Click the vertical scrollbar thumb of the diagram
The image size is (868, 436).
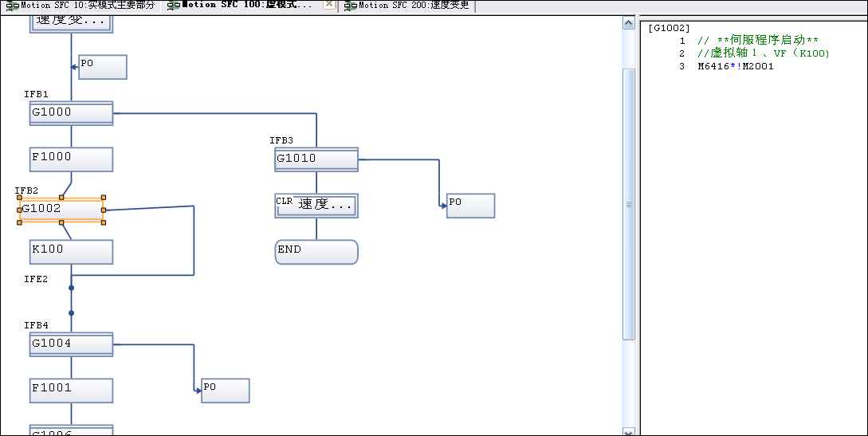[x=628, y=204]
